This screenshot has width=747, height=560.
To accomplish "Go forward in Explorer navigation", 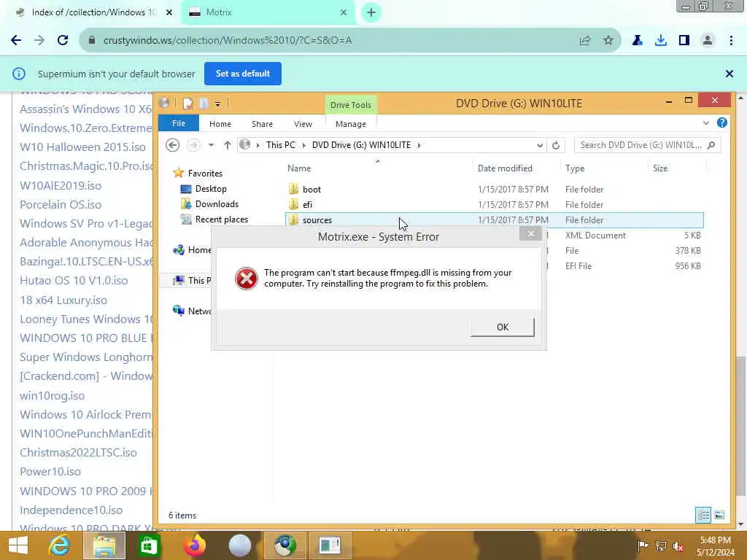I will tap(193, 145).
